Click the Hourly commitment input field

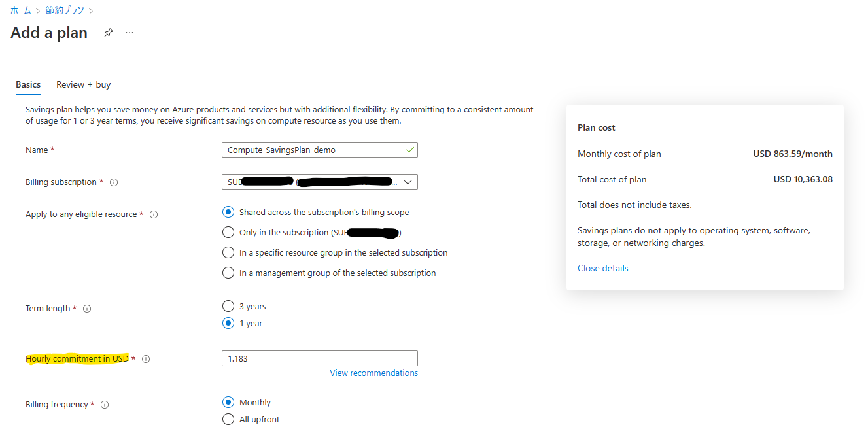tap(319, 358)
